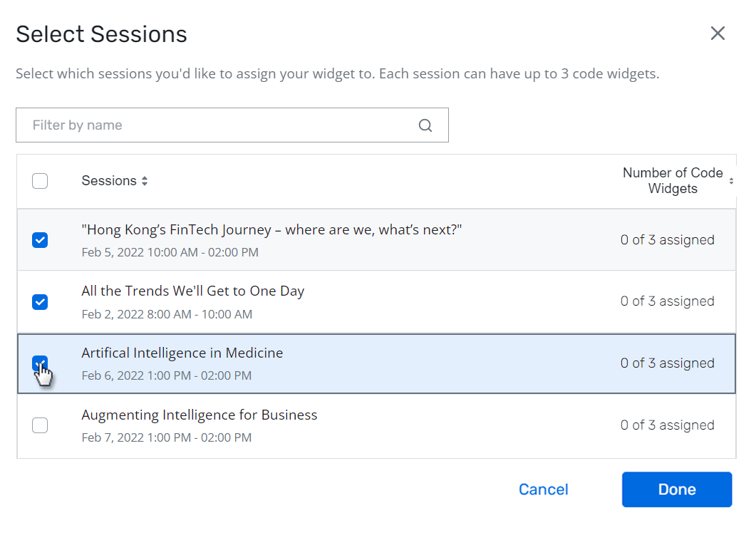Viewport: 756px width, 550px height.
Task: Click the Feb 2, 2022 session date text
Action: pos(167,314)
